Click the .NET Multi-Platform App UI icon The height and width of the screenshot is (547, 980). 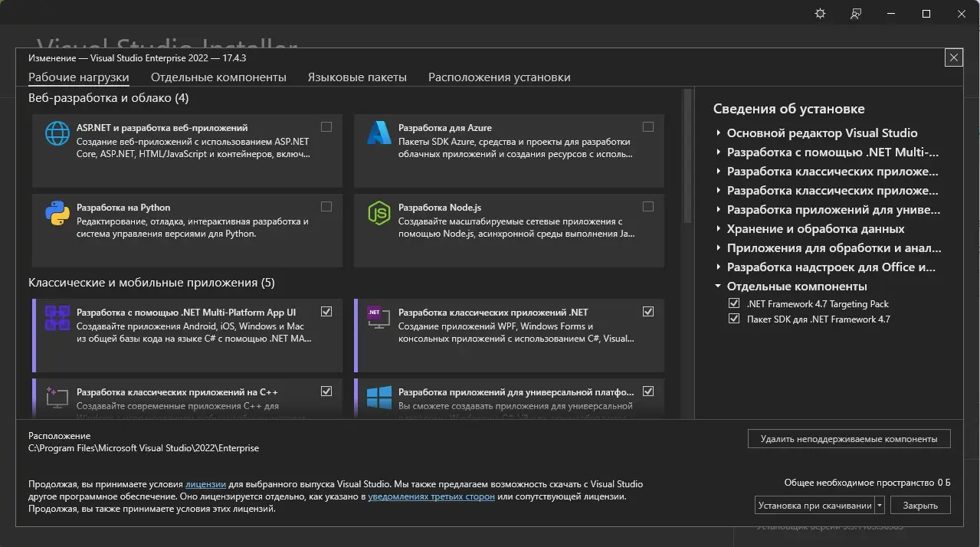[57, 318]
